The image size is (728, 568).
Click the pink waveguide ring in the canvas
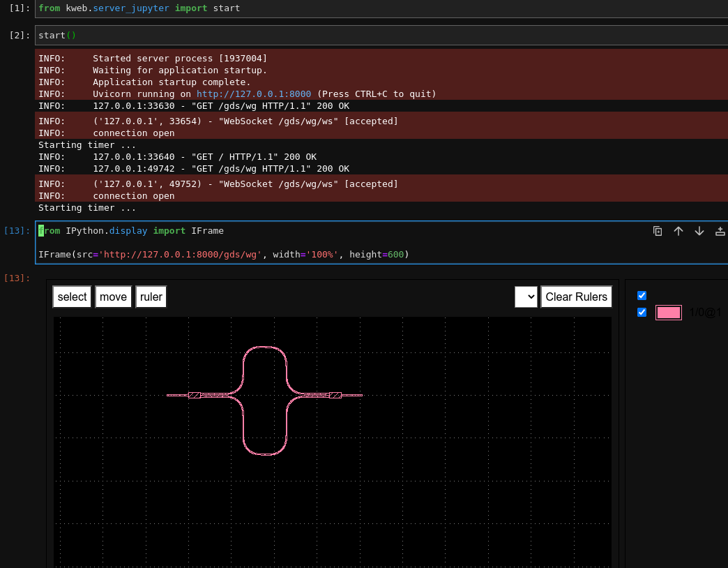click(265, 401)
